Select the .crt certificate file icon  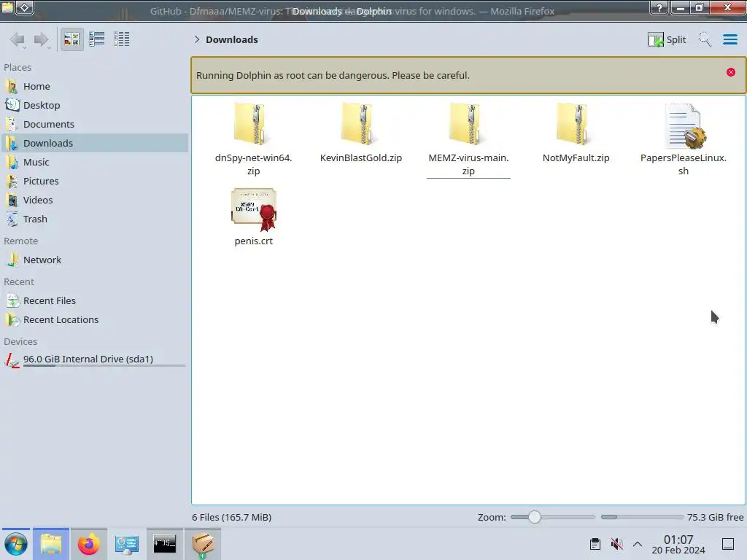tap(253, 209)
